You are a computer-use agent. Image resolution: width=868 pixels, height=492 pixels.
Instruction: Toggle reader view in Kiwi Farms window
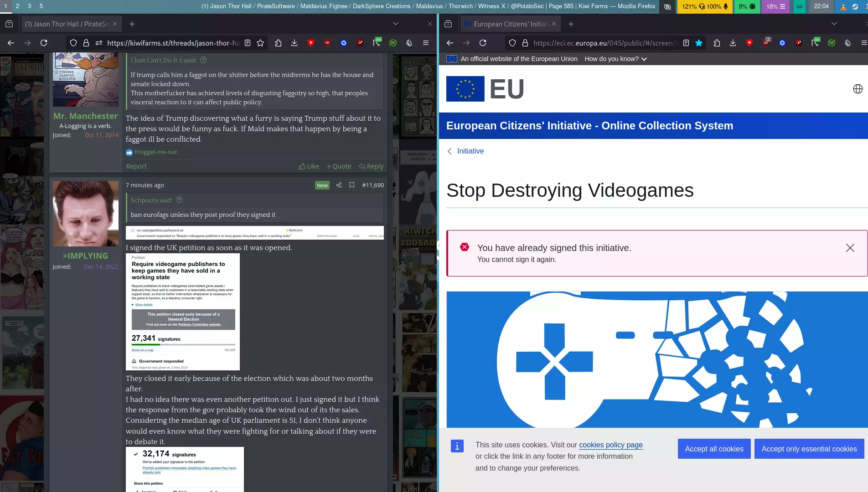[x=248, y=43]
